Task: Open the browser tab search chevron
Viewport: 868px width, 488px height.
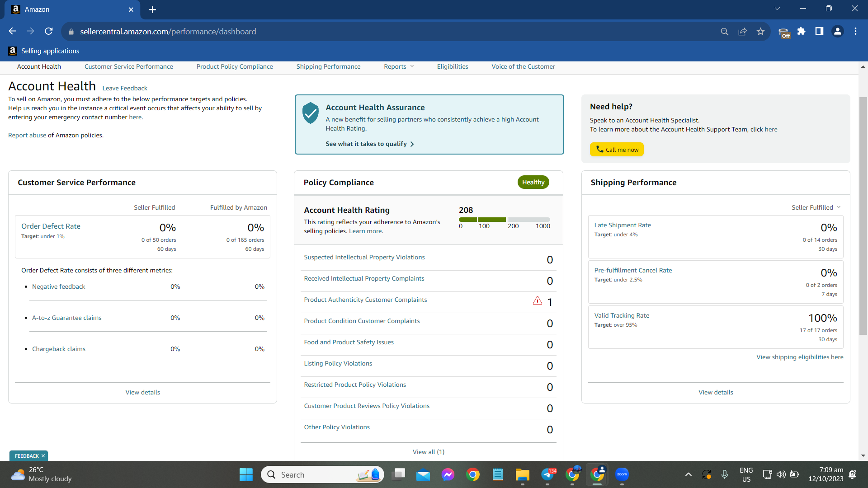Action: click(777, 9)
